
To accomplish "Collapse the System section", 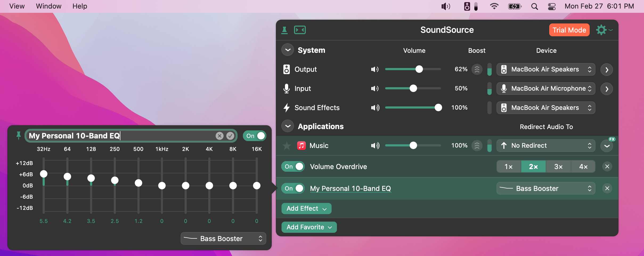I will click(x=288, y=50).
